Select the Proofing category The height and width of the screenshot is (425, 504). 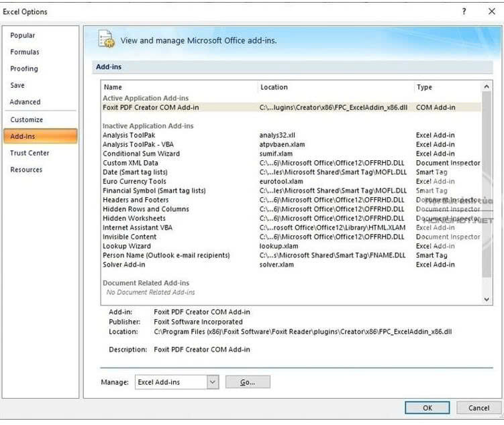24,69
